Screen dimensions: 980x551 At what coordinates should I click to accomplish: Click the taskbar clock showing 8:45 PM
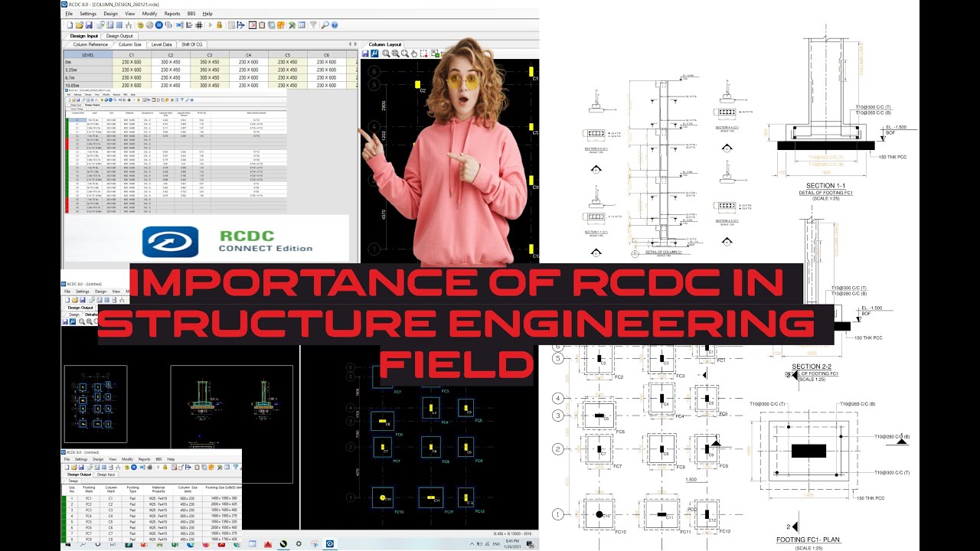511,543
